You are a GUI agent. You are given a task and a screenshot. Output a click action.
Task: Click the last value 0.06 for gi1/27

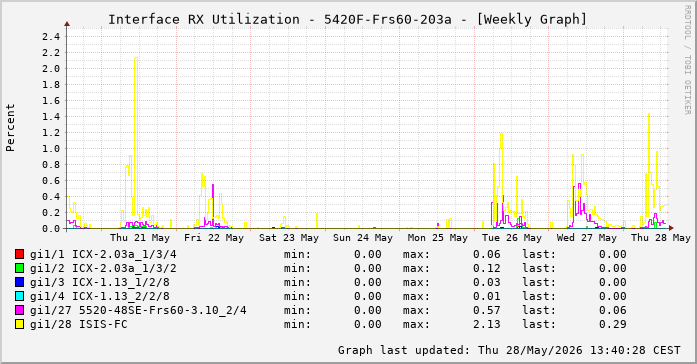point(613,310)
